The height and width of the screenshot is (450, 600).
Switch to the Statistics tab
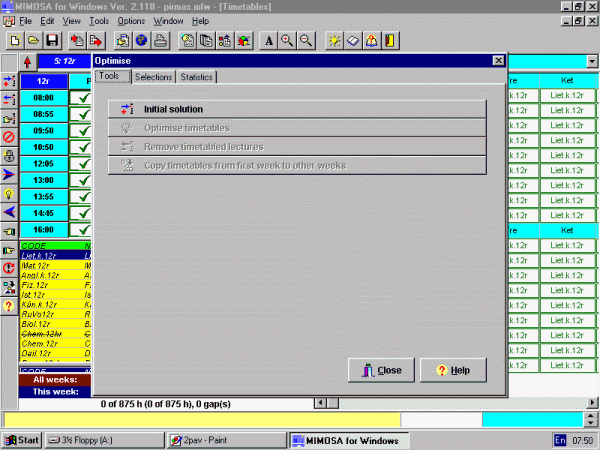196,77
